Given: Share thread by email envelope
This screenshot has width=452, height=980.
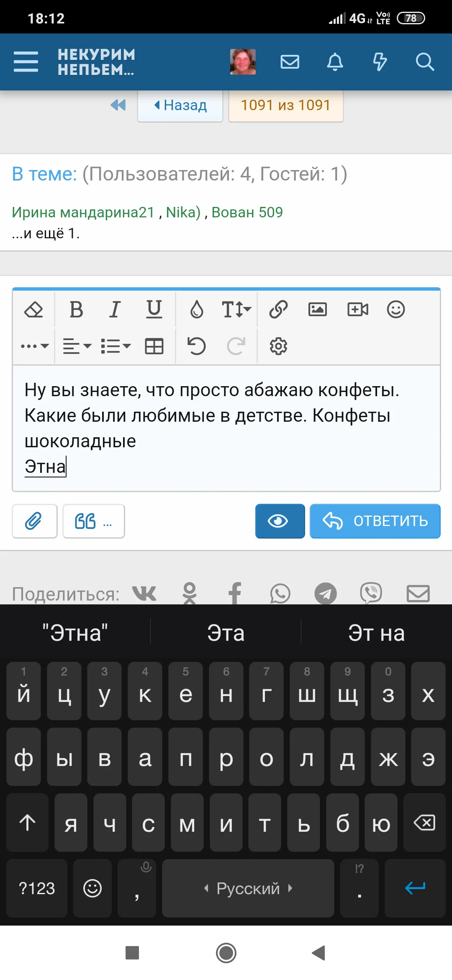Looking at the screenshot, I should pos(418,593).
